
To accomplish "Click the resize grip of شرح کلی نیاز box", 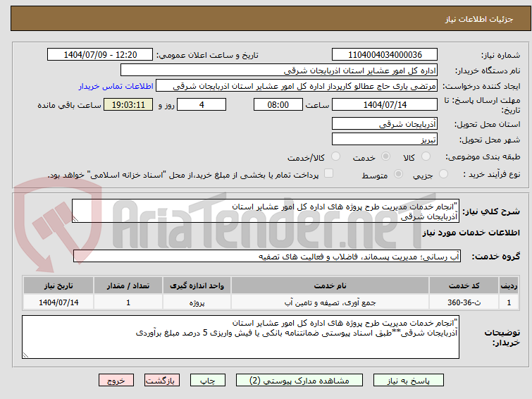I will point(75,219).
